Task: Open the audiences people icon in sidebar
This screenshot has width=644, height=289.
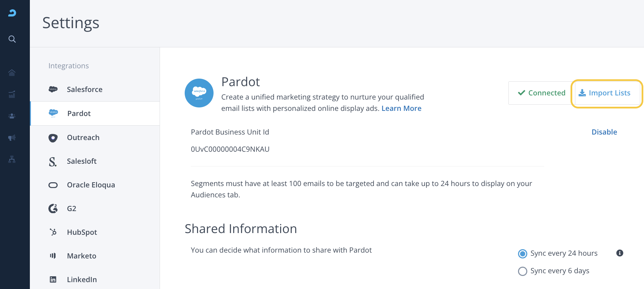Action: point(12,116)
